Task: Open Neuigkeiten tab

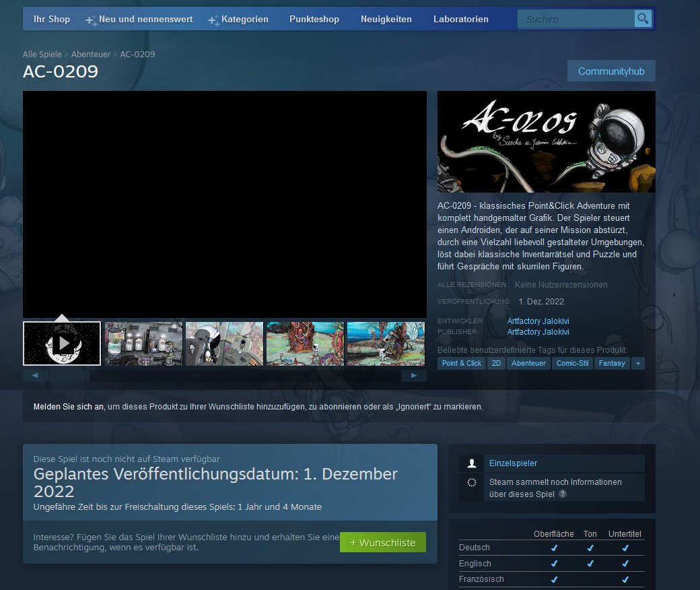Action: tap(386, 20)
